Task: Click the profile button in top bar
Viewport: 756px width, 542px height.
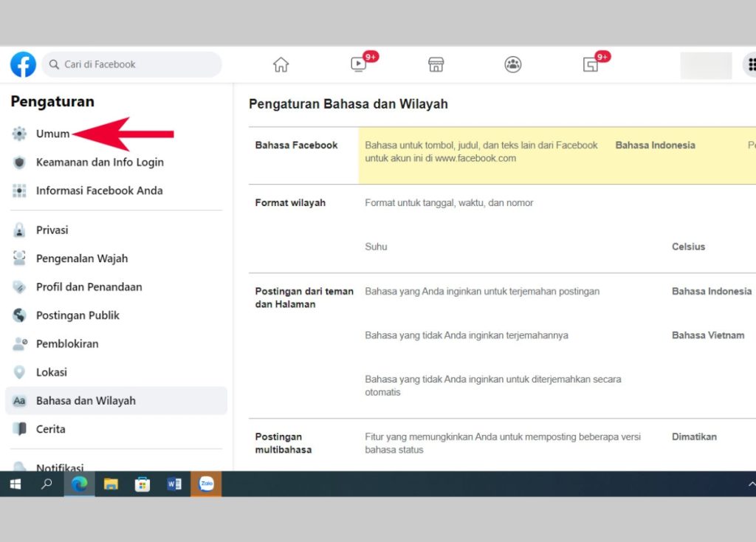Action: pyautogui.click(x=706, y=65)
